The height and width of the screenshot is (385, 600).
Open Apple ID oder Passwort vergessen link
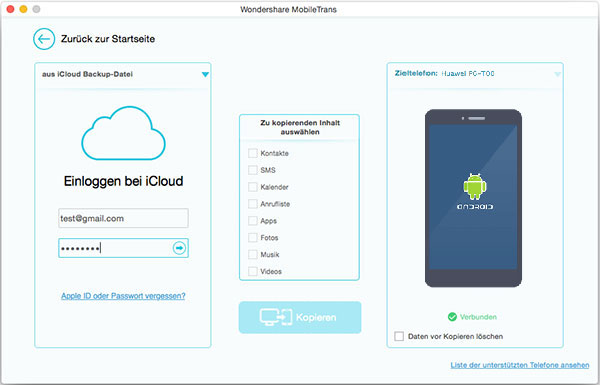coord(123,296)
